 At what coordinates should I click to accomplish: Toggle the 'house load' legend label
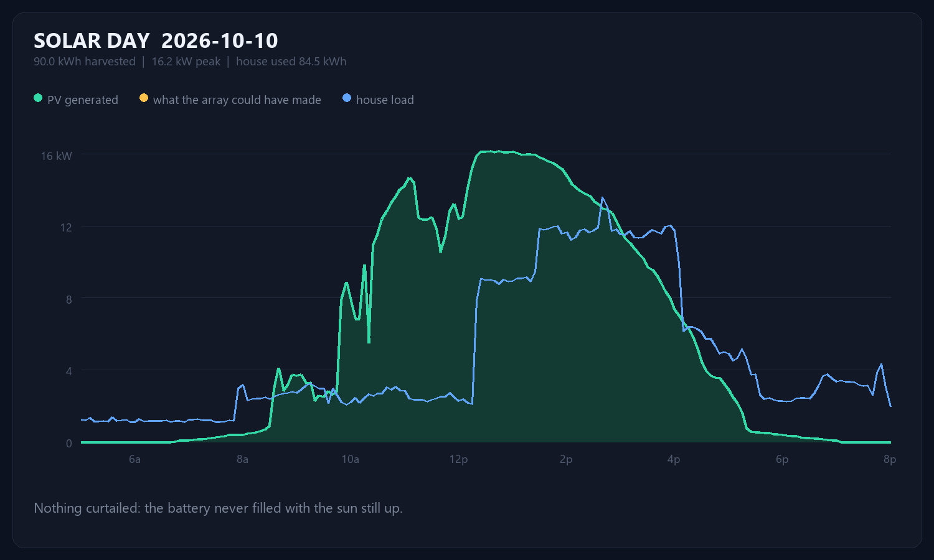click(385, 100)
